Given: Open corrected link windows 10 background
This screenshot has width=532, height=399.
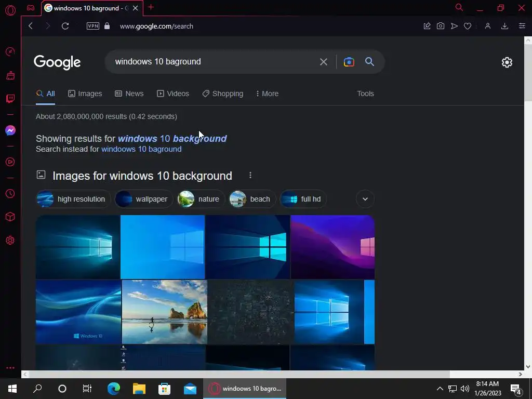Looking at the screenshot, I should [x=172, y=138].
